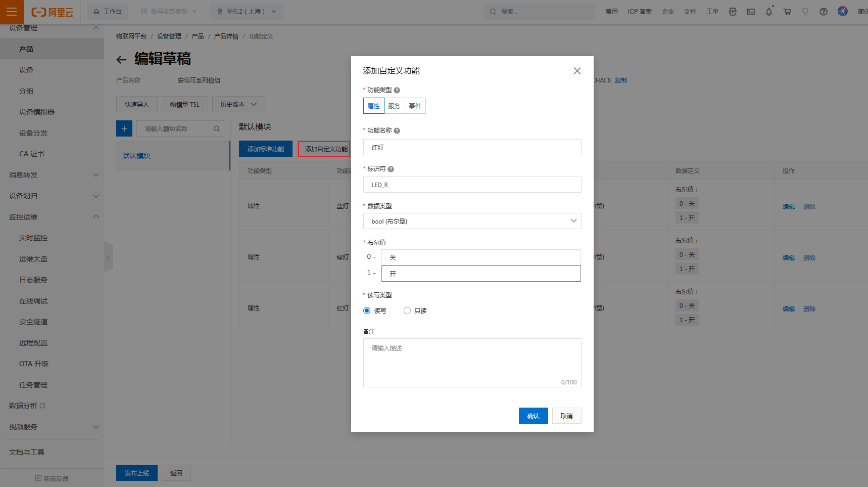Click the 新版反馈 feedback icon
The width and height of the screenshot is (868, 487).
[x=38, y=478]
